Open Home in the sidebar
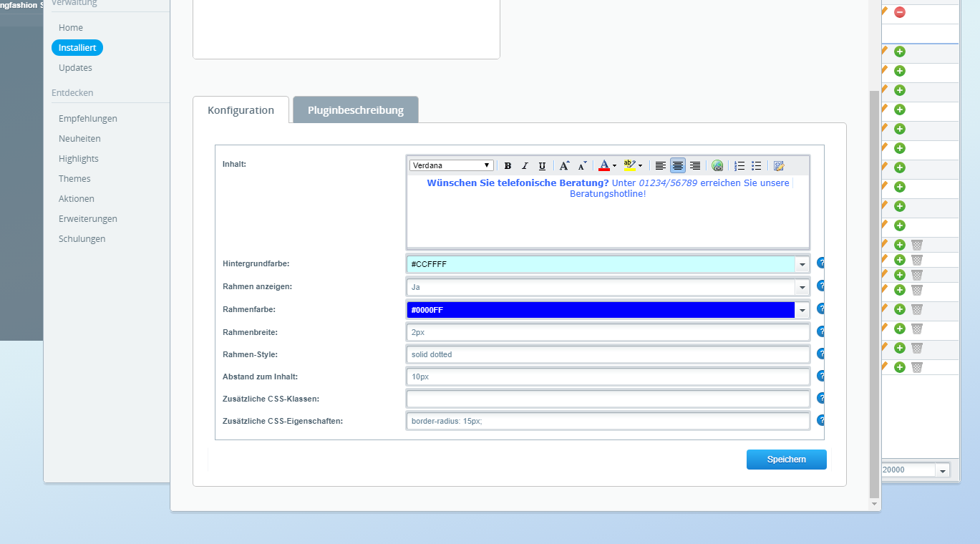This screenshot has width=980, height=544. tap(71, 28)
